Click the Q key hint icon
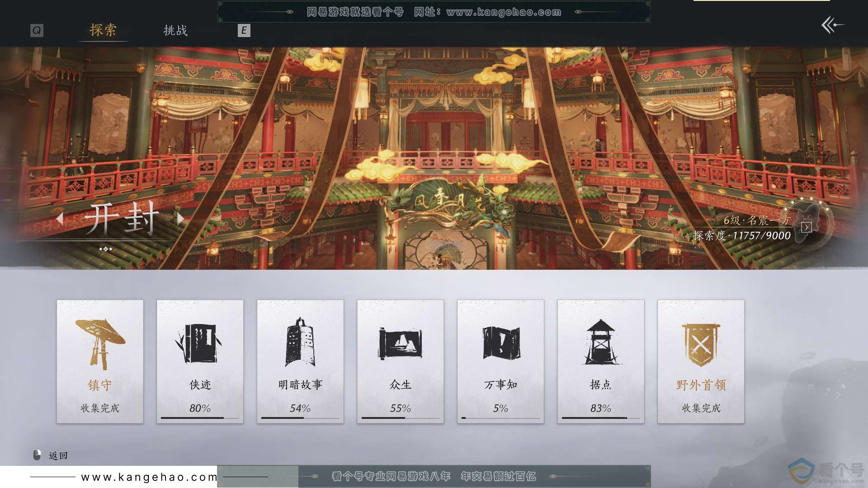 pyautogui.click(x=37, y=30)
